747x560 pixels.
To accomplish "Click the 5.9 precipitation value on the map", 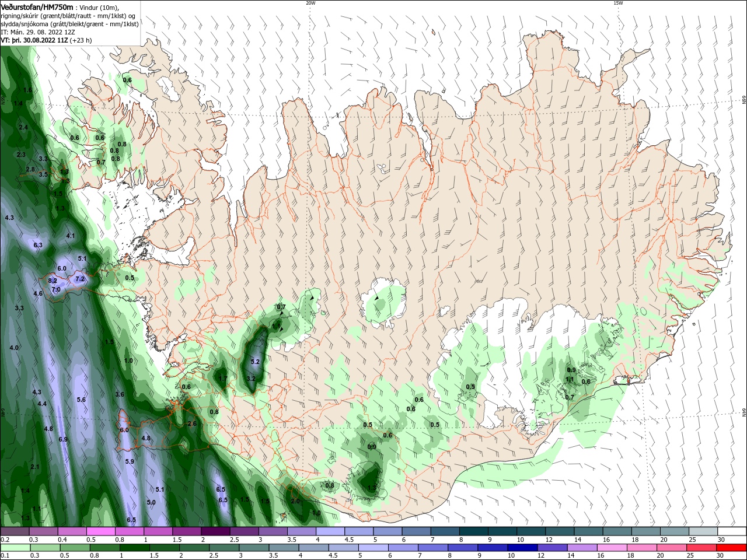I will tap(130, 461).
